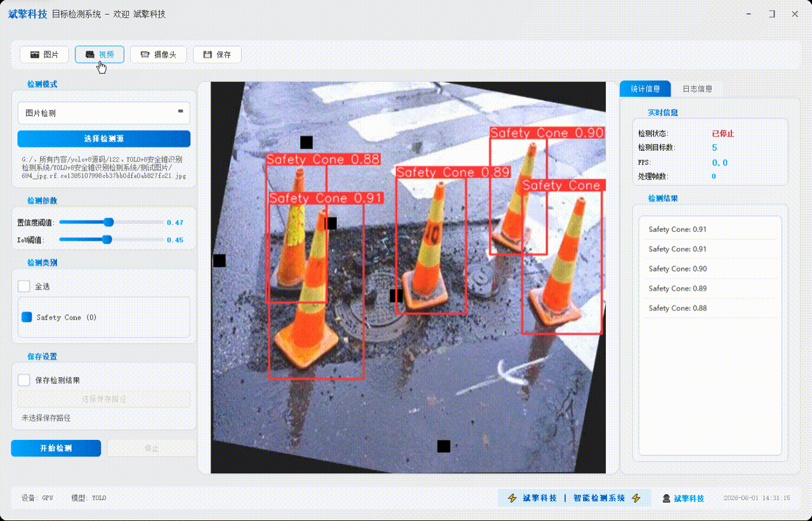The height and width of the screenshot is (521, 812).
Task: Click the 检测类别 section heading
Action: 42,262
